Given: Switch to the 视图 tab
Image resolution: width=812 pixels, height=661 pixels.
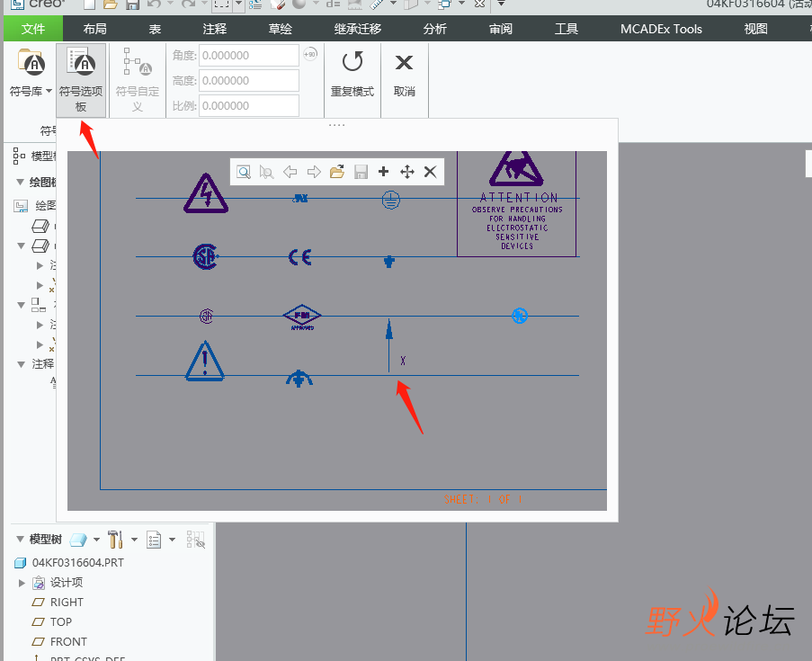Looking at the screenshot, I should 755,29.
